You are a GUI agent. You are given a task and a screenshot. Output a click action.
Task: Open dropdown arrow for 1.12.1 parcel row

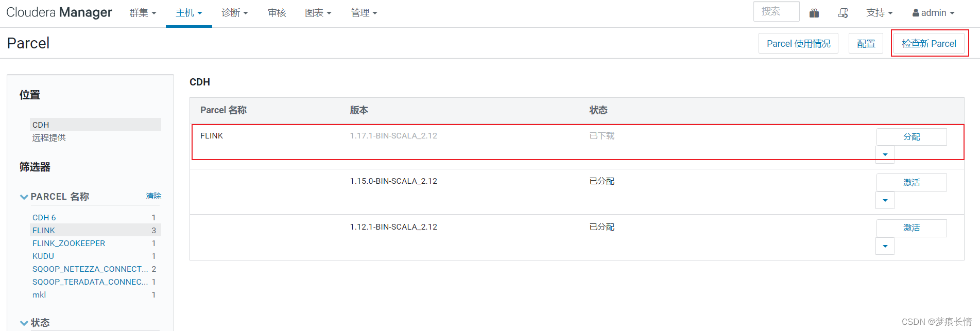pyautogui.click(x=885, y=246)
